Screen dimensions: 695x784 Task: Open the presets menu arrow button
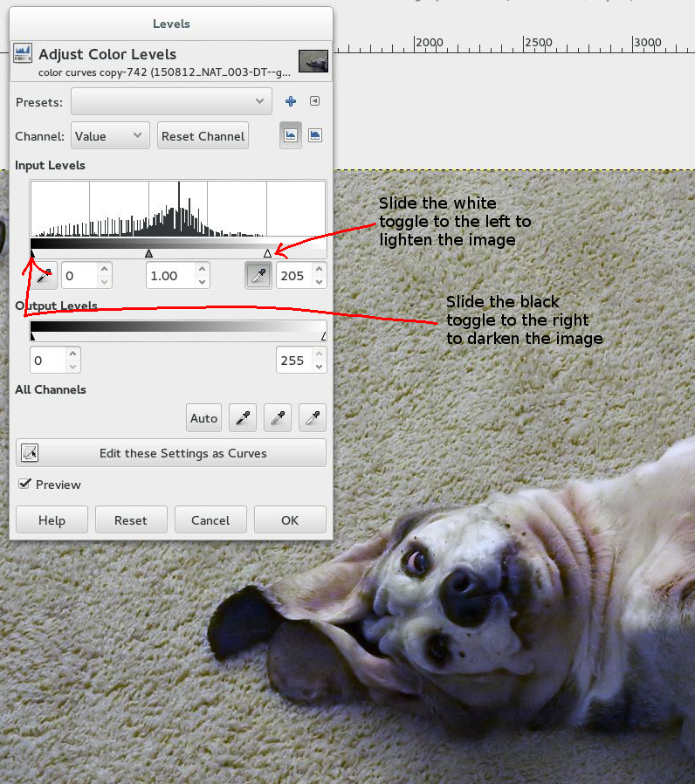point(315,101)
